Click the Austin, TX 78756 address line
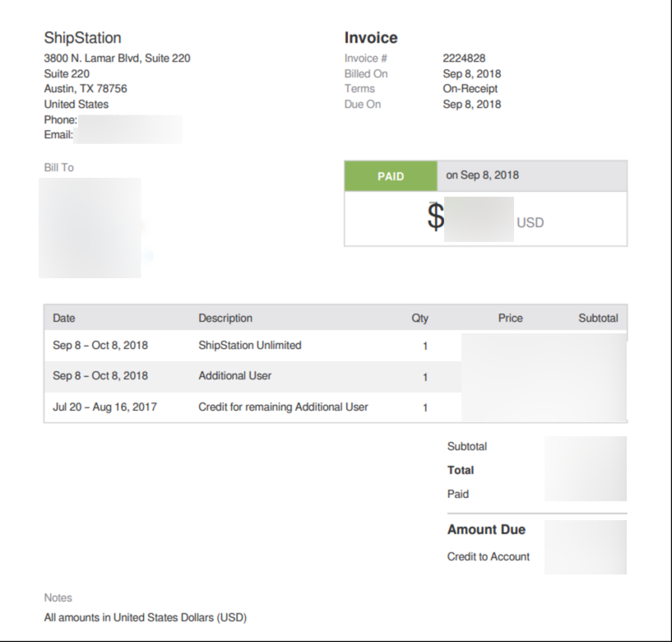Image resolution: width=672 pixels, height=642 pixels. point(86,89)
